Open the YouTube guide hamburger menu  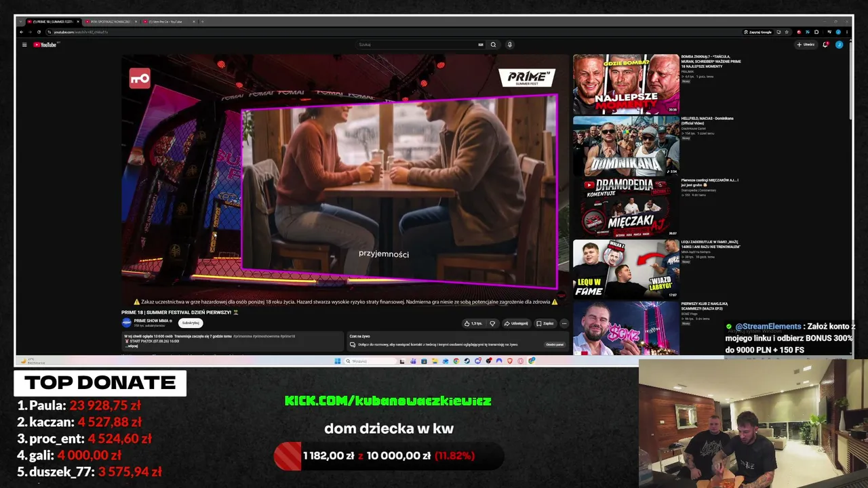pos(24,45)
